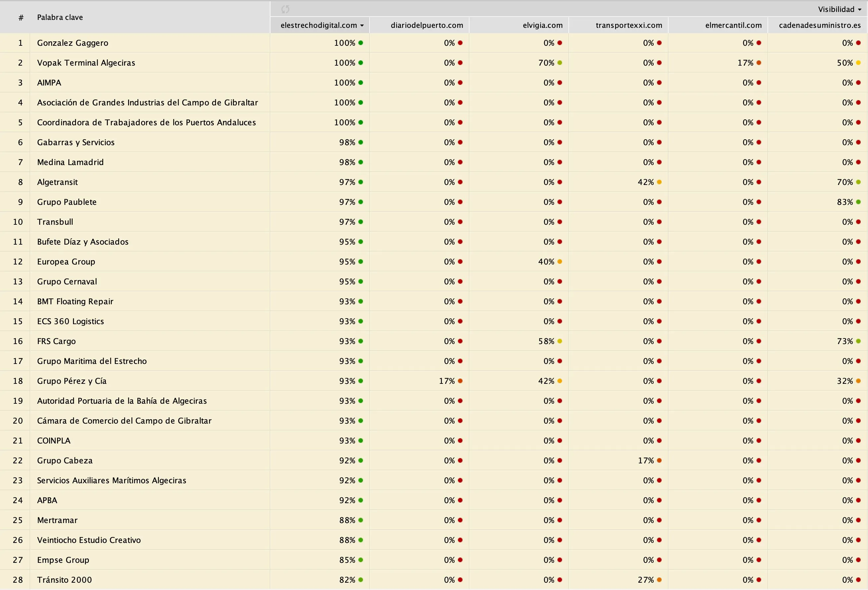Viewport: 868px width, 590px height.
Task: Click the # column header
Action: [x=21, y=17]
